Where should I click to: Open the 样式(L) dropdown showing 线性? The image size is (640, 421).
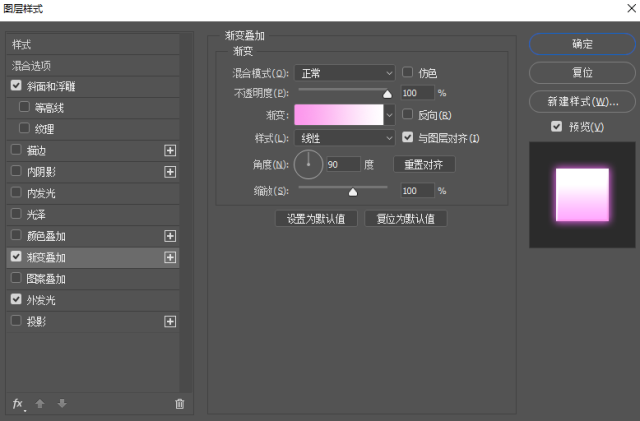345,138
